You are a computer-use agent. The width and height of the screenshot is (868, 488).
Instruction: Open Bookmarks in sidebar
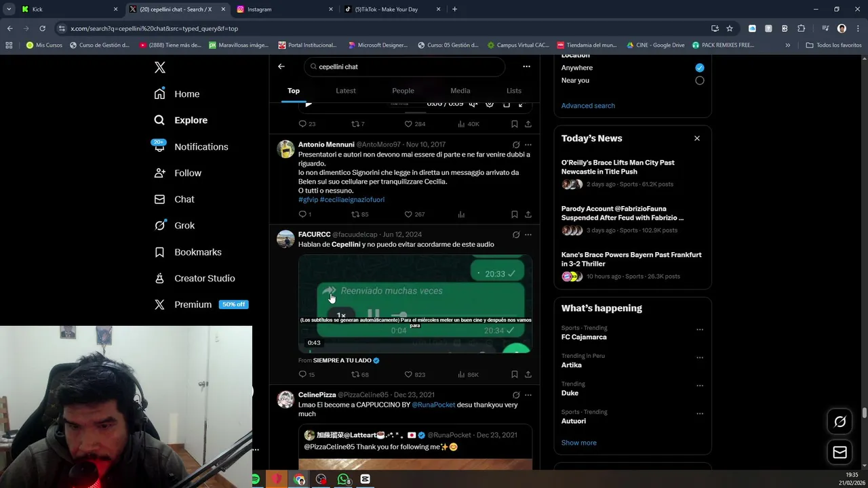(188, 252)
